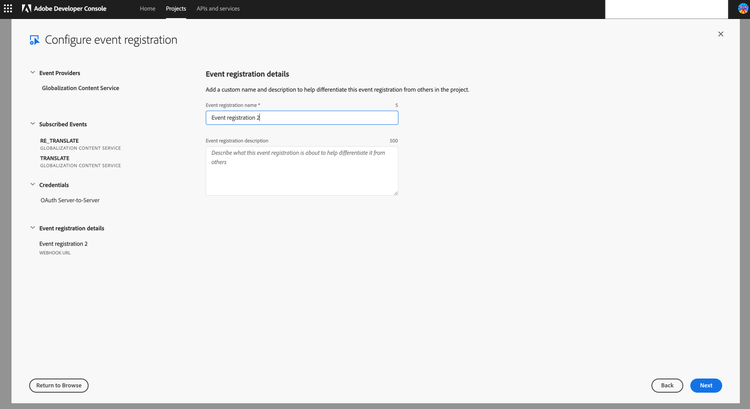
Task: Grab the description textarea resize handle
Action: point(395,192)
